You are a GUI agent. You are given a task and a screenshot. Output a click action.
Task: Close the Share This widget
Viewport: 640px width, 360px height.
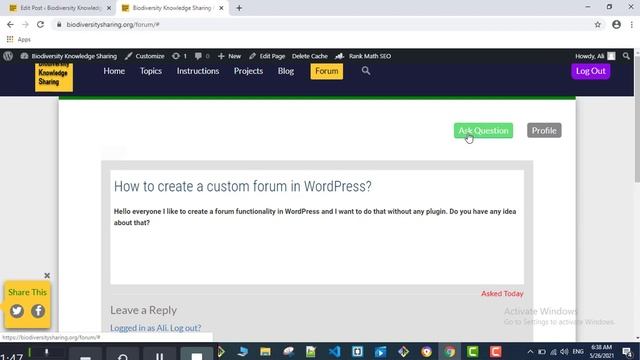(47, 276)
